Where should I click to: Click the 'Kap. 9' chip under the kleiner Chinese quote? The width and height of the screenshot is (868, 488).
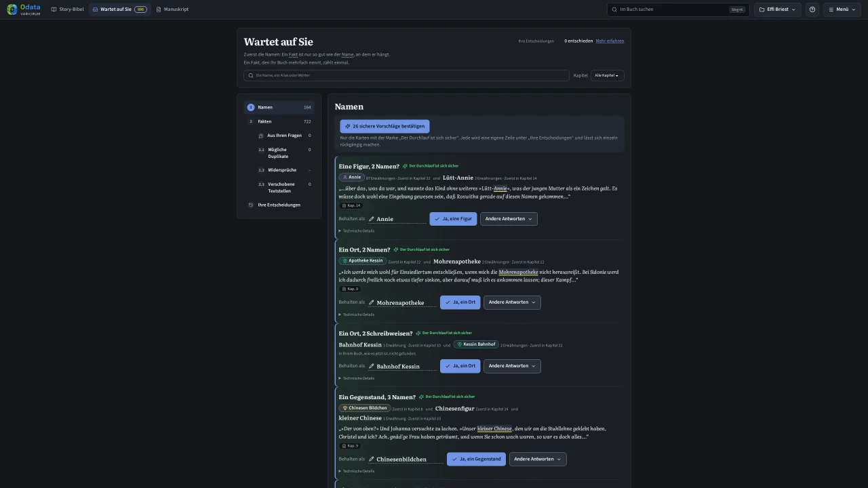pyautogui.click(x=349, y=445)
